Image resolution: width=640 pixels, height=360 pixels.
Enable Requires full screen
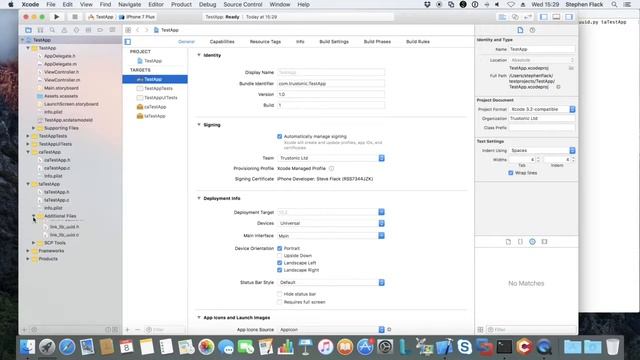(x=280, y=302)
